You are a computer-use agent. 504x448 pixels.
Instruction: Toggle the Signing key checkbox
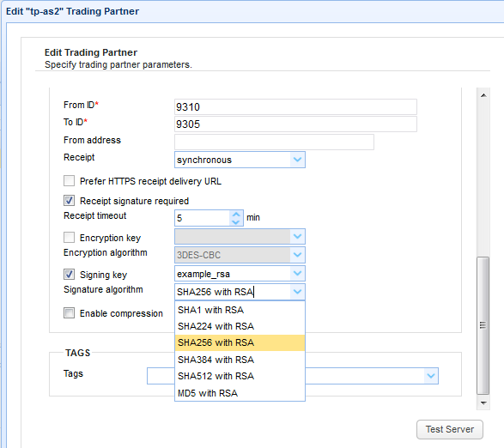(69, 275)
